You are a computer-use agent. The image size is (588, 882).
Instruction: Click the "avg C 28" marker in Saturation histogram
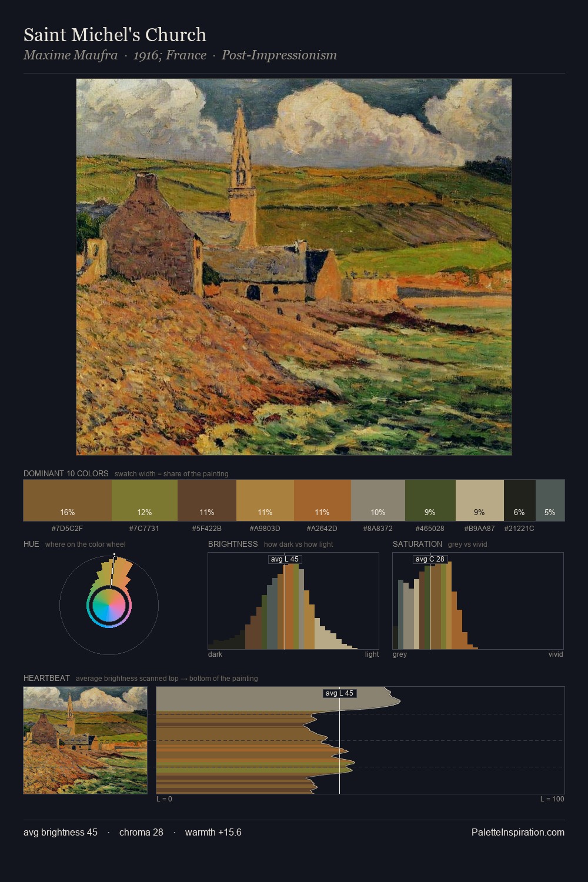pyautogui.click(x=430, y=559)
